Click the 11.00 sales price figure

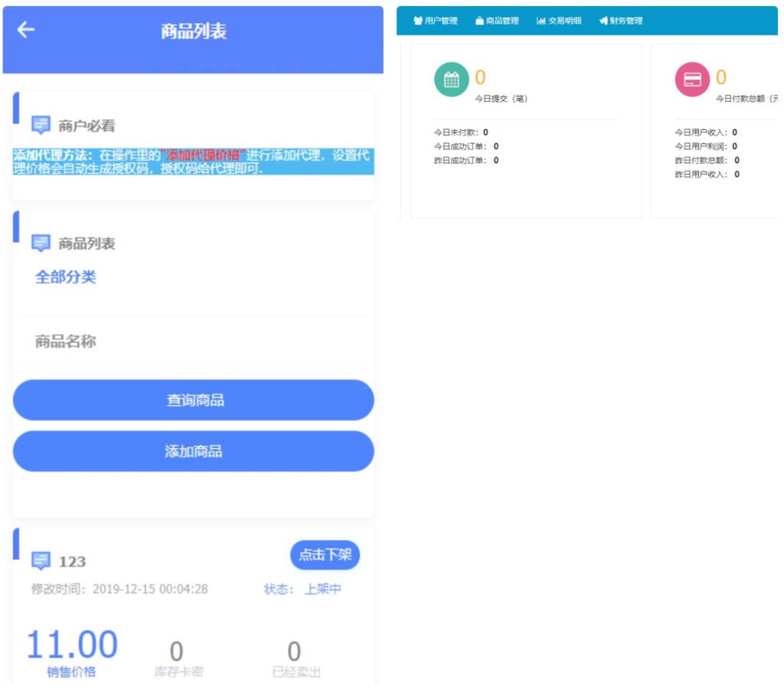click(70, 643)
